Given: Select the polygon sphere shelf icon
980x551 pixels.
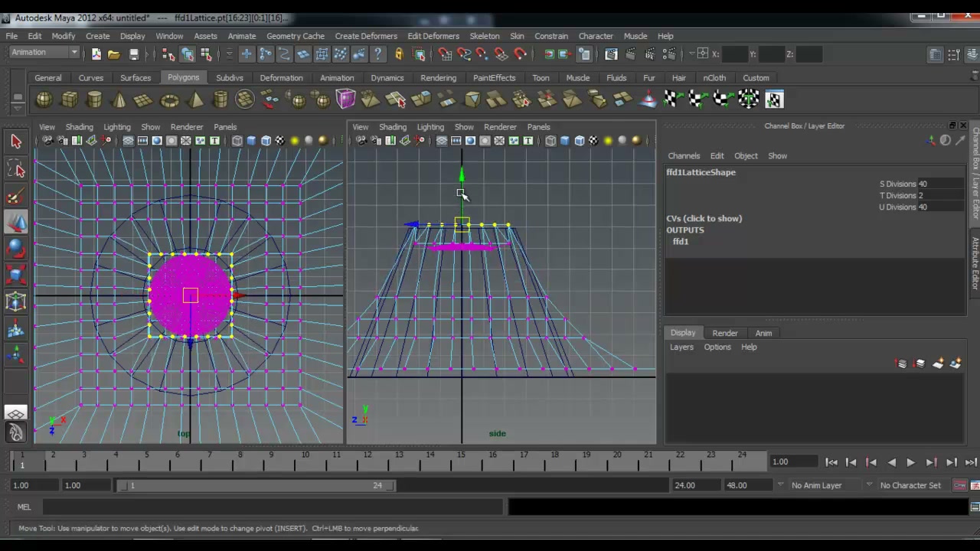Looking at the screenshot, I should [44, 99].
